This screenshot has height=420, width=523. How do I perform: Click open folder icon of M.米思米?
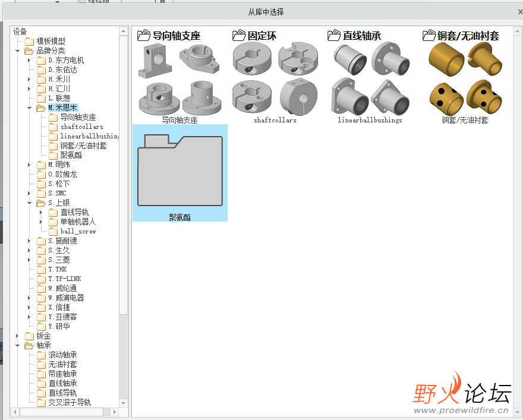pos(41,108)
